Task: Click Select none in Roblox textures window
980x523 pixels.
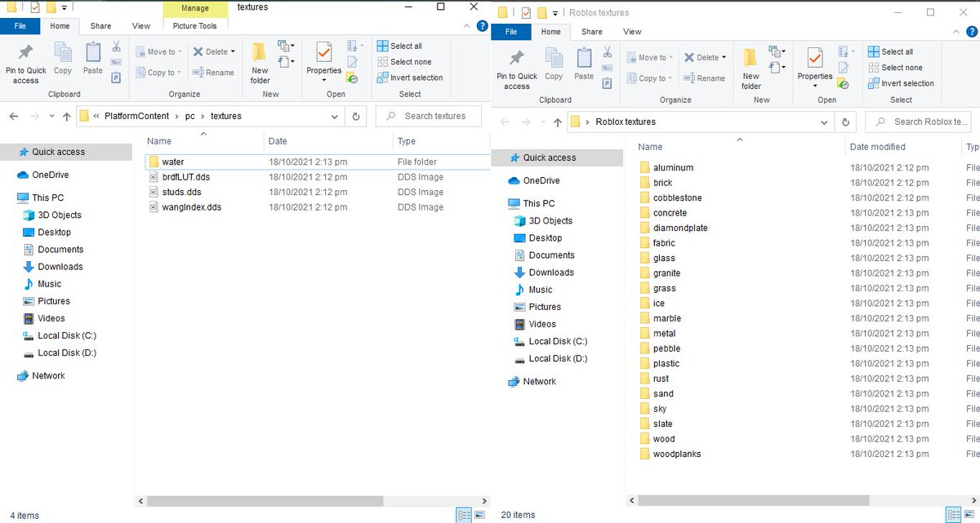Action: pos(895,68)
